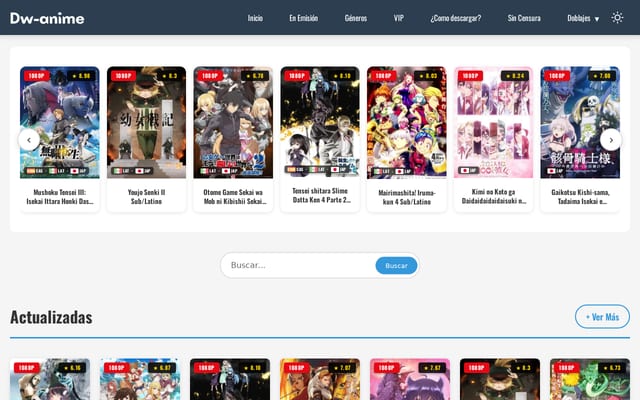Click the 1080P badge on Mushoku Tensei poster
This screenshot has width=640, height=400.
pos(36,76)
